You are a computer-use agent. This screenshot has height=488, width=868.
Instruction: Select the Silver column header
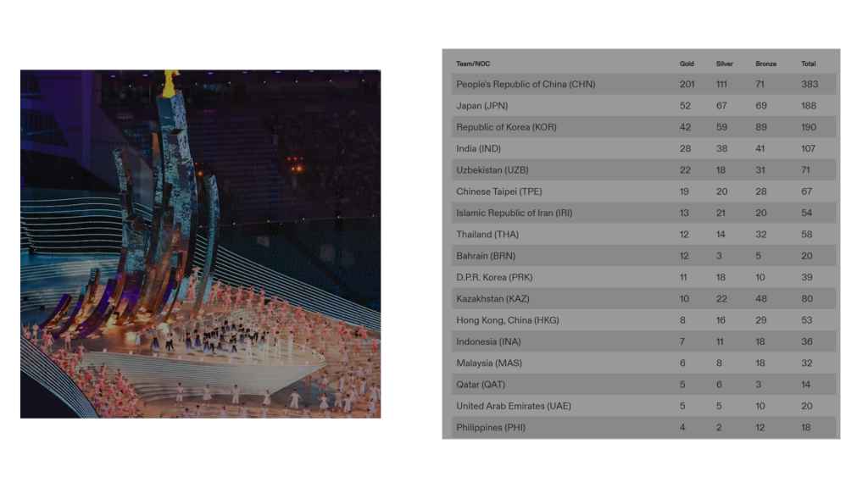coord(725,64)
